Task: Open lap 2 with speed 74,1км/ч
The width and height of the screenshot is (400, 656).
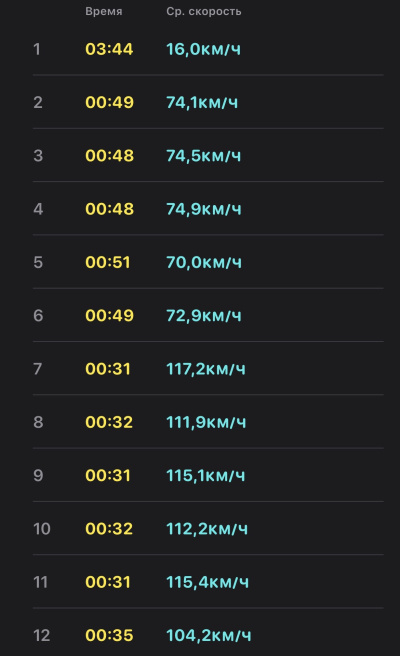Action: pyautogui.click(x=208, y=102)
